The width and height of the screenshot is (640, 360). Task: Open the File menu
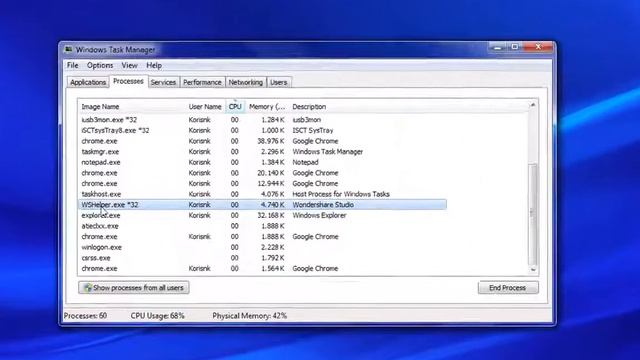73,65
